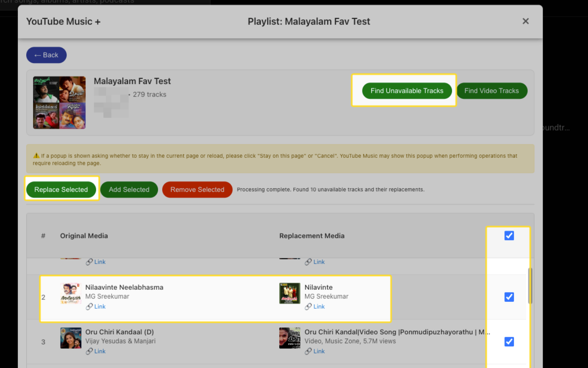588x368 pixels.
Task: Uncheck the Nilaavinte Neelabhasma row checkbox
Action: coord(509,297)
